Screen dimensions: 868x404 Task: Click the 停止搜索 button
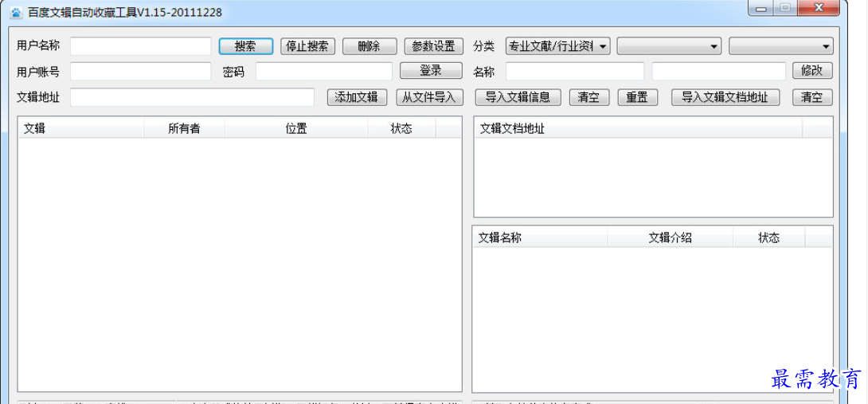coord(308,46)
